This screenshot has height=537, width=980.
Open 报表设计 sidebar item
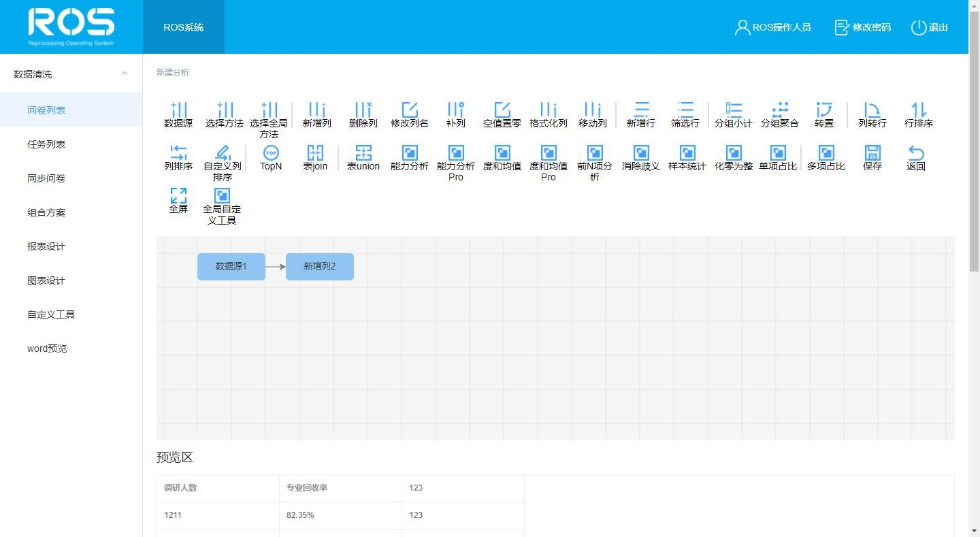pyautogui.click(x=71, y=246)
